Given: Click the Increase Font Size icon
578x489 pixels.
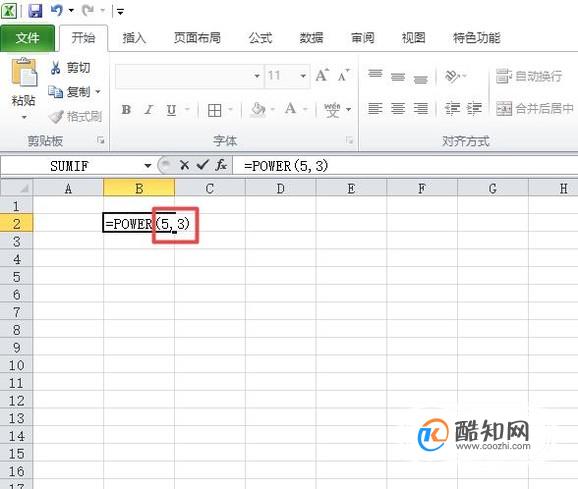Looking at the screenshot, I should point(322,76).
